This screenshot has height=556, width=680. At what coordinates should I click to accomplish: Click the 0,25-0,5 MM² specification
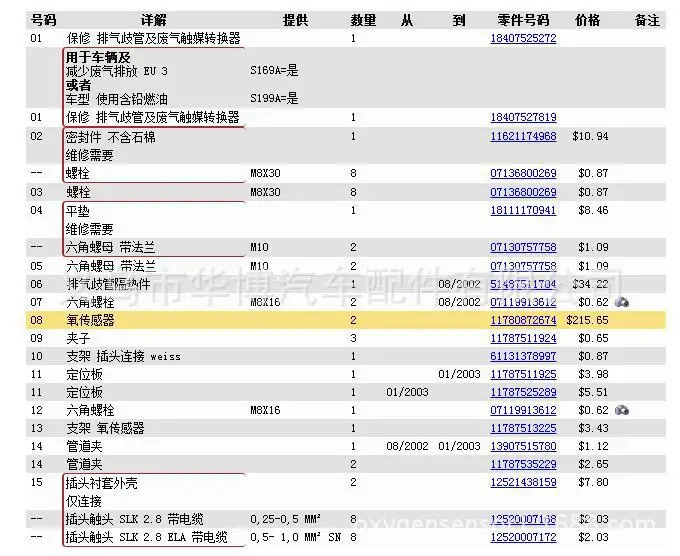coord(286,519)
